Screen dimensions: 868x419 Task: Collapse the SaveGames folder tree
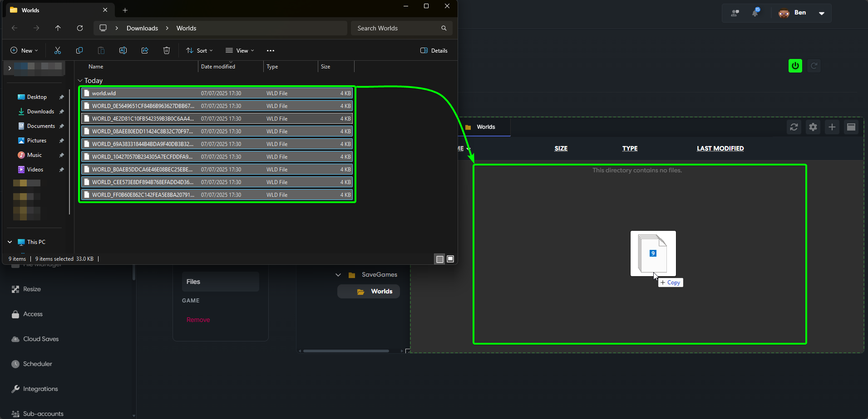click(x=338, y=275)
